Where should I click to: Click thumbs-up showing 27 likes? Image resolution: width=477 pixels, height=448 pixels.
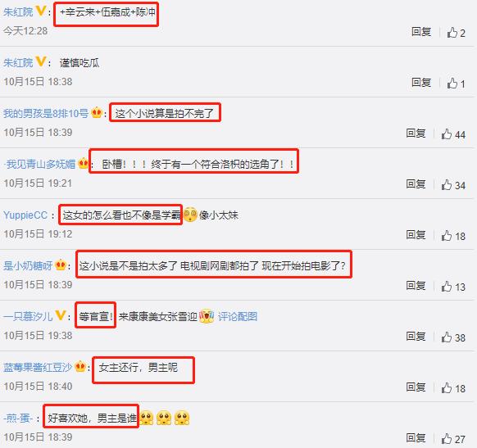click(447, 438)
